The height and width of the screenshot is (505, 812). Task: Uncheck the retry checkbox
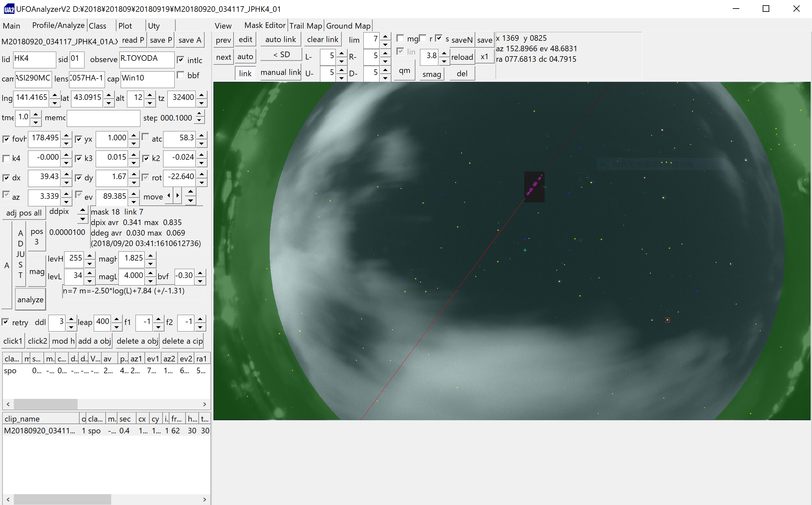click(5, 322)
